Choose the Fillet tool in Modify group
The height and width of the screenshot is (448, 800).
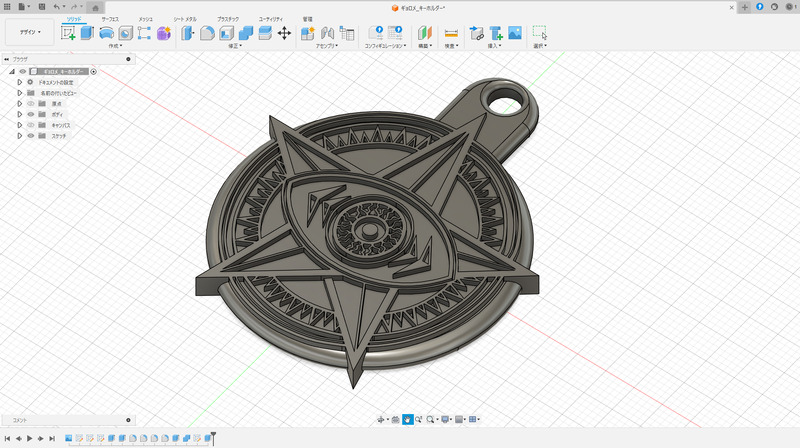(x=207, y=33)
